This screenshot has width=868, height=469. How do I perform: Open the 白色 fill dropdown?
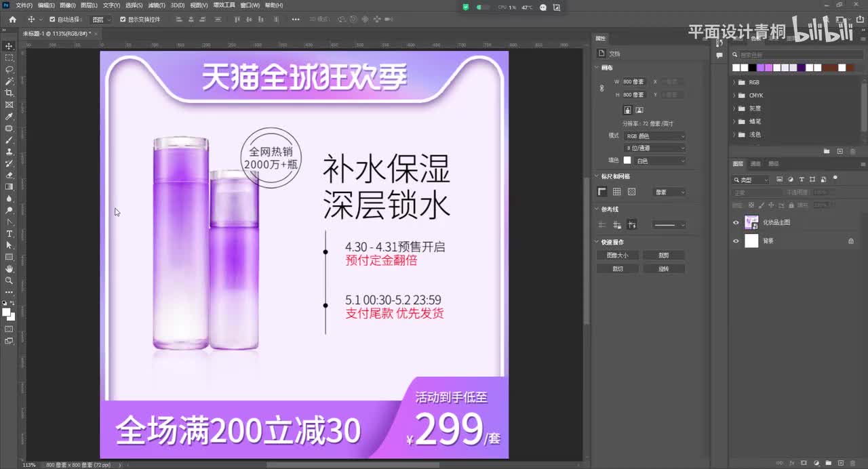[660, 161]
